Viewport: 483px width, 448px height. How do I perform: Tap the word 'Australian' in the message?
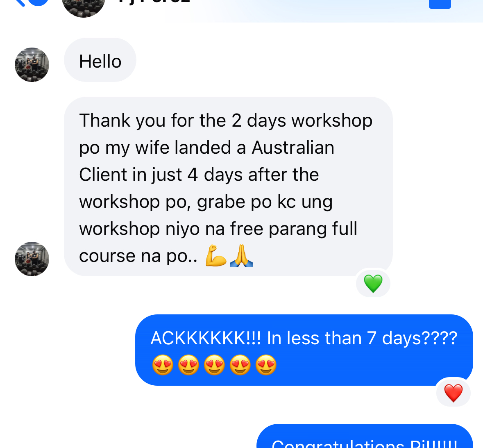point(293,148)
